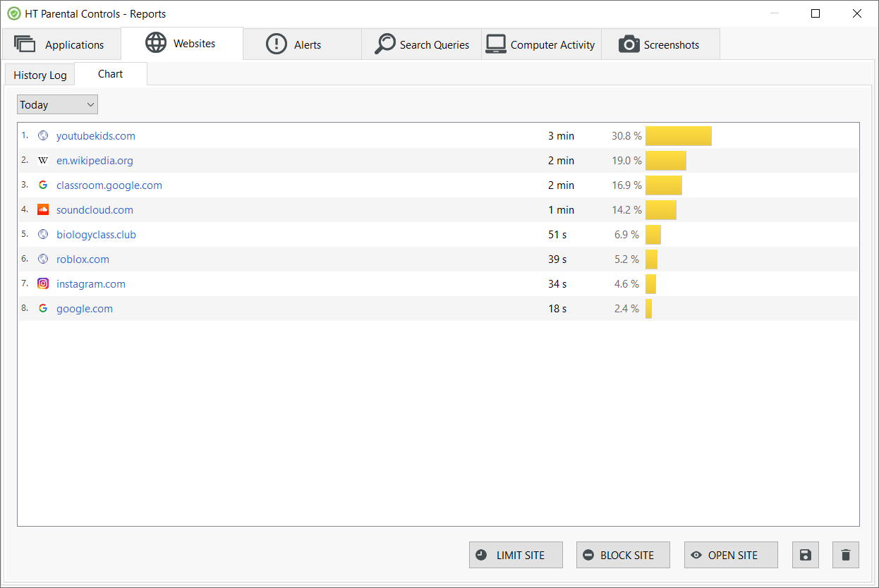Screen dimensions: 879x588
Task: Click the HT Parental Controls shield title icon
Action: (13, 13)
